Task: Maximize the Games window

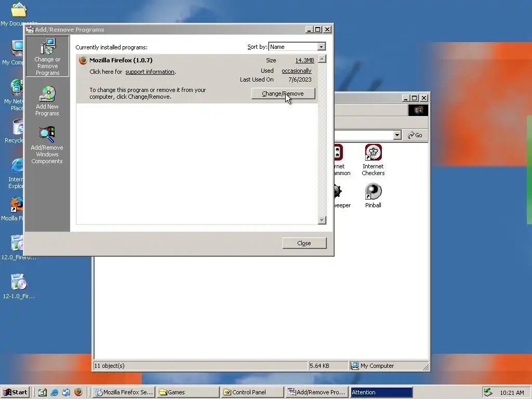Action: pyautogui.click(x=415, y=98)
